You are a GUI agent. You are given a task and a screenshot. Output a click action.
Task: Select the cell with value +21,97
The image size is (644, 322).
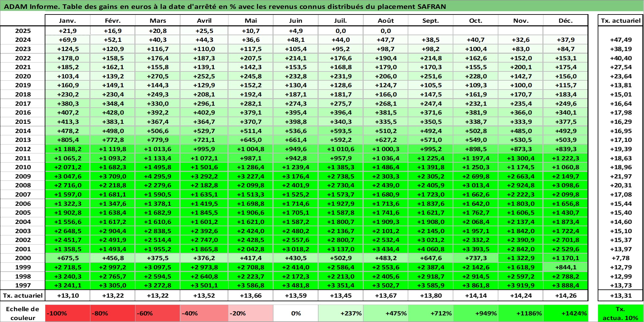(x=621, y=176)
